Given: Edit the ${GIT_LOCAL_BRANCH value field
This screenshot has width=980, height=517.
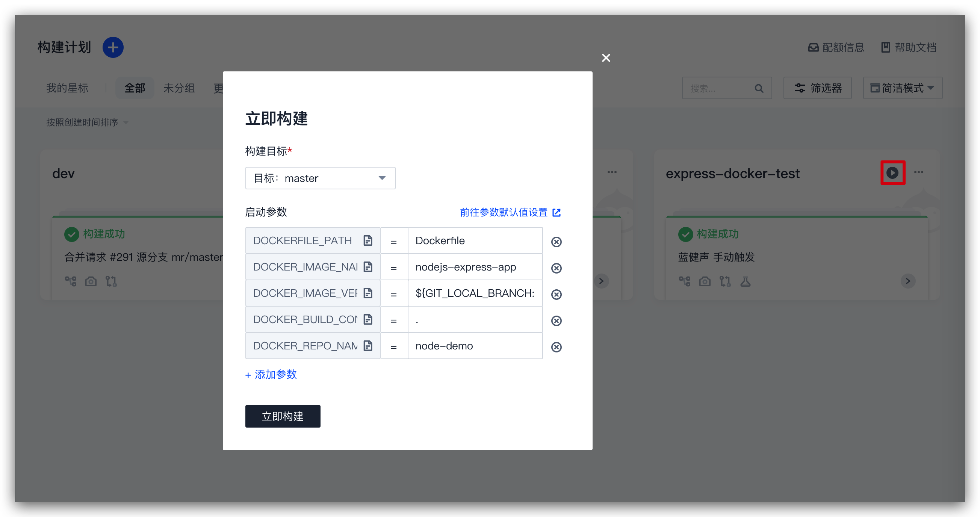Looking at the screenshot, I should click(x=475, y=293).
